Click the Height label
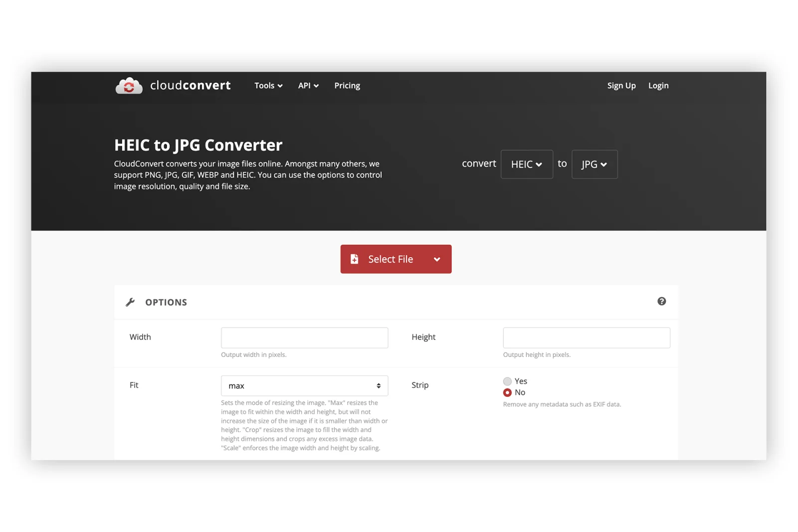 click(x=423, y=337)
